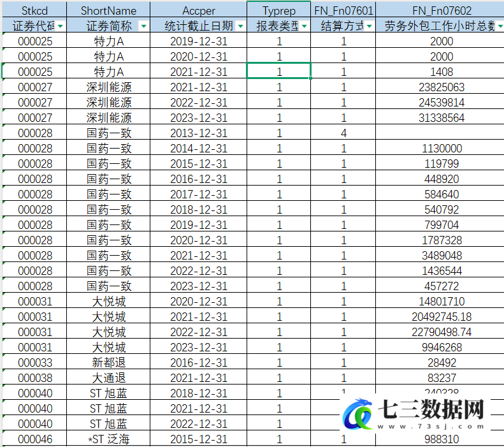Select date cell 2018-12-31 for ST 旭蓝
This screenshot has height=447, width=504.
198,393
